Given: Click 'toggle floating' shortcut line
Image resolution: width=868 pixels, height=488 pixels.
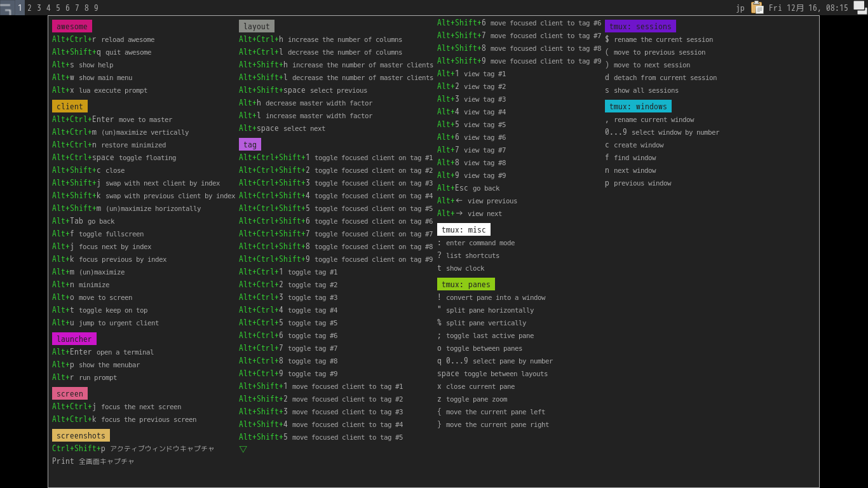Looking at the screenshot, I should tap(114, 158).
